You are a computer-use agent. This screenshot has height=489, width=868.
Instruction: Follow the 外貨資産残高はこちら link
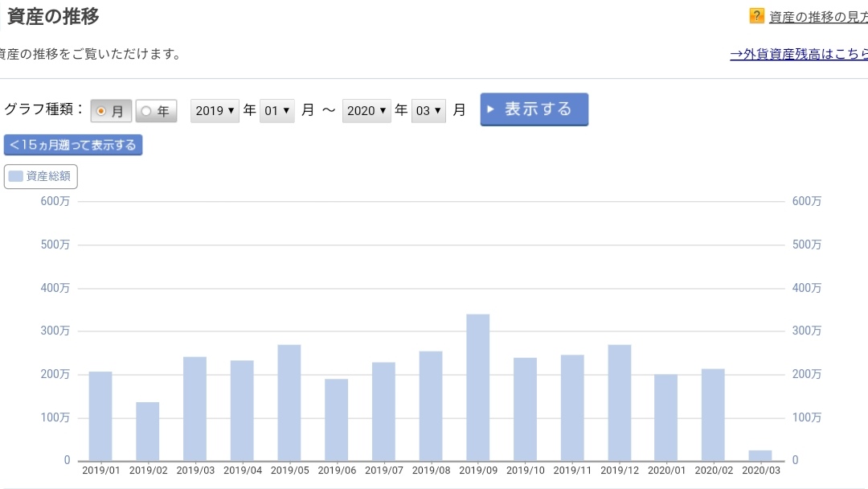pyautogui.click(x=798, y=55)
